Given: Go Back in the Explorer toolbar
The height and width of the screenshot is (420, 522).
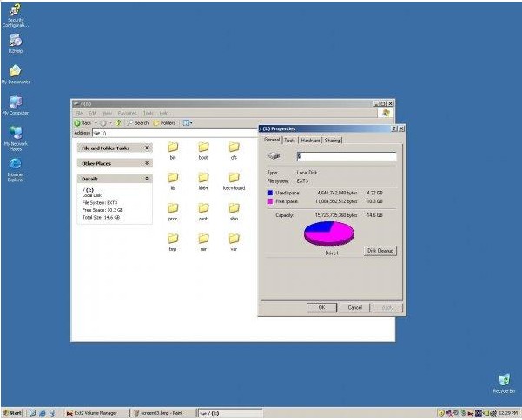Looking at the screenshot, I should click(x=83, y=123).
